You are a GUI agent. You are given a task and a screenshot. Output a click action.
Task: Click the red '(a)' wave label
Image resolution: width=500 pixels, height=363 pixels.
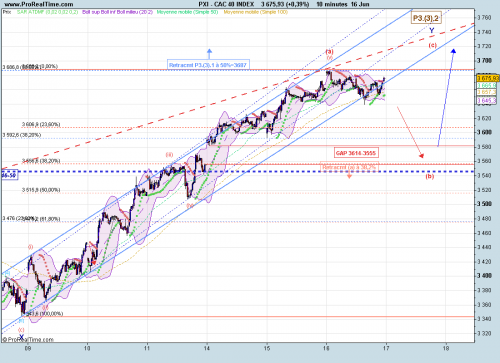click(329, 52)
